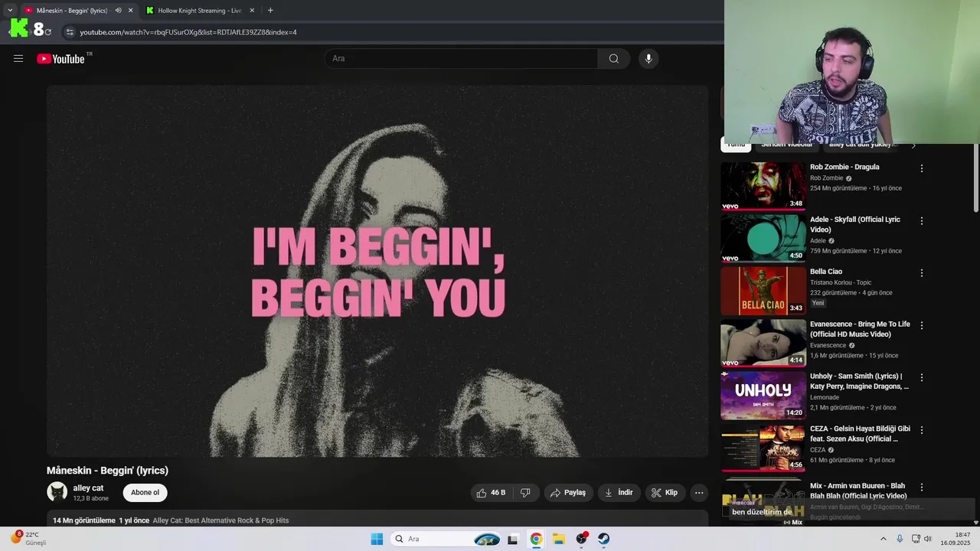Open Adele - Skyfall (Official Lyric Video) title
Viewport: 980px width, 551px height.
(855, 224)
